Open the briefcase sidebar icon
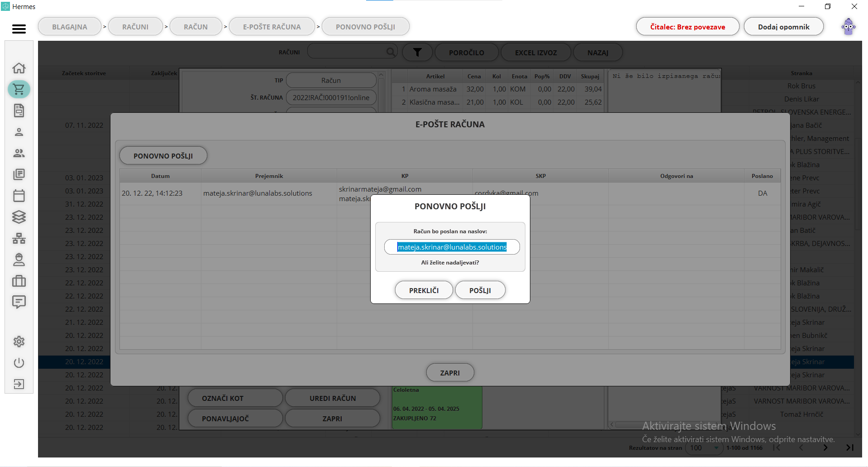This screenshot has width=868, height=467. pos(19,281)
